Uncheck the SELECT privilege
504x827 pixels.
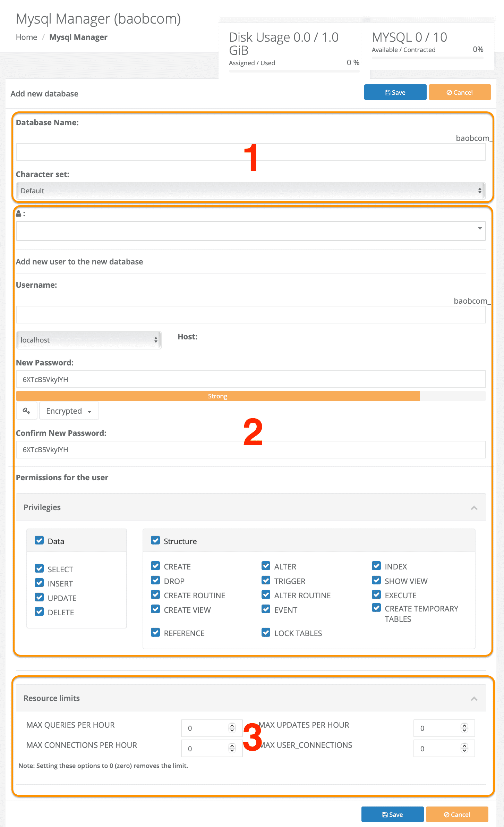click(39, 569)
